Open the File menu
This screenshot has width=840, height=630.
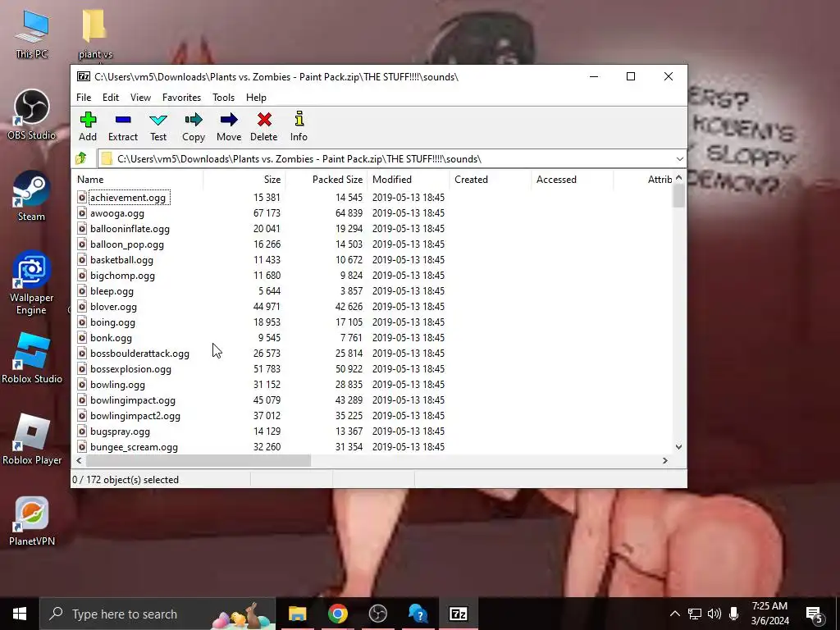84,98
